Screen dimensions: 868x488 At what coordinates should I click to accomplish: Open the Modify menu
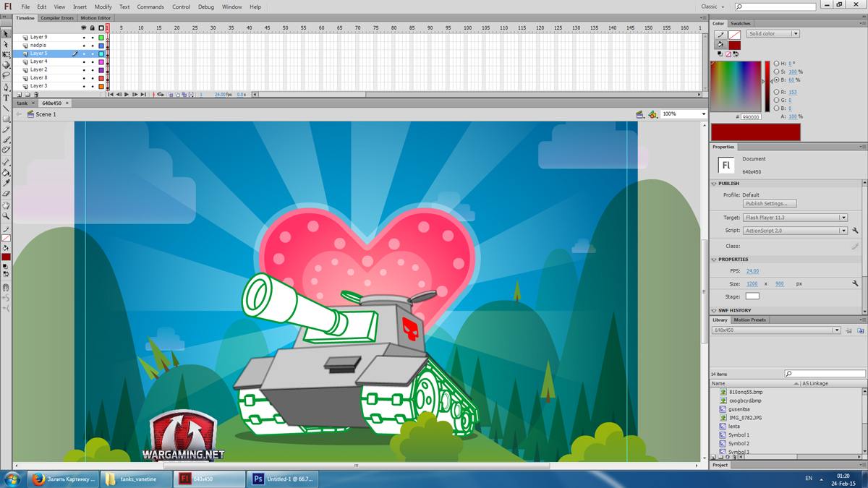[x=103, y=7]
